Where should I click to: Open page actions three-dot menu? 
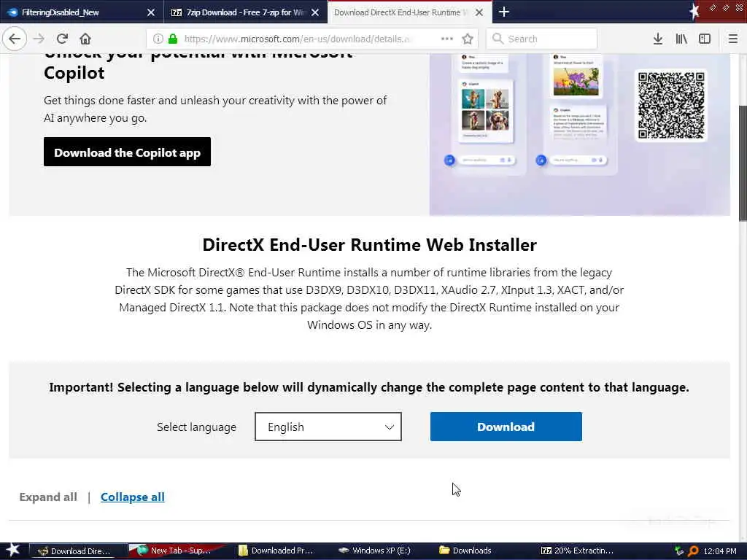(x=447, y=39)
